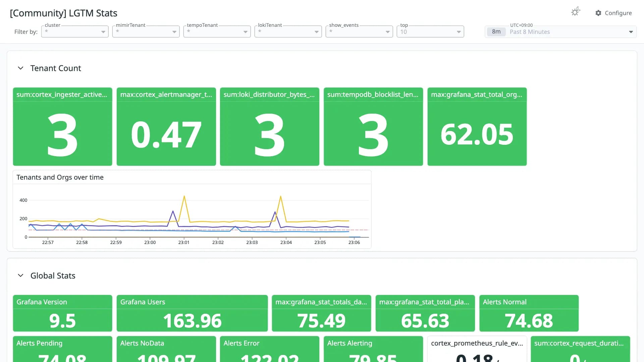Click the 23:04 label on the time axis

coord(286,242)
